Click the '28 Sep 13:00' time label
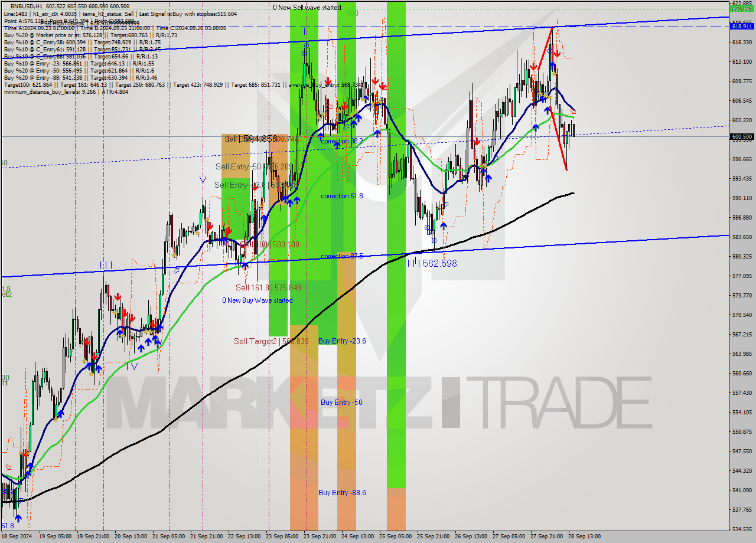 click(x=584, y=537)
